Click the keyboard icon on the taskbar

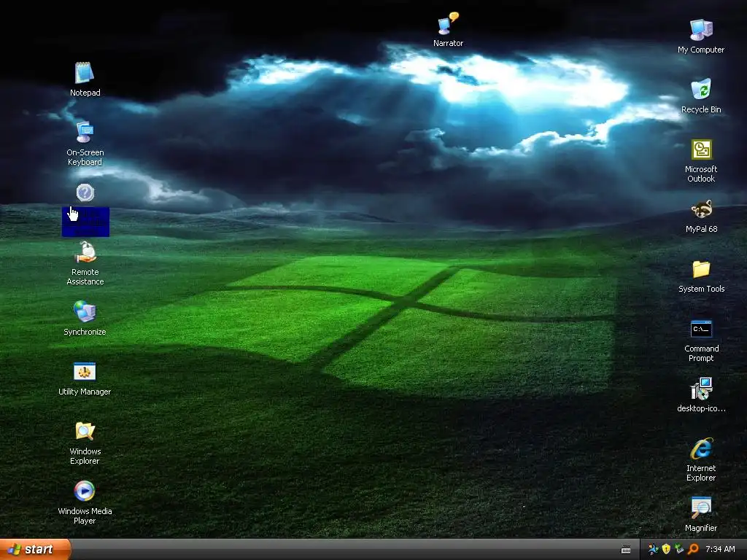point(626,550)
